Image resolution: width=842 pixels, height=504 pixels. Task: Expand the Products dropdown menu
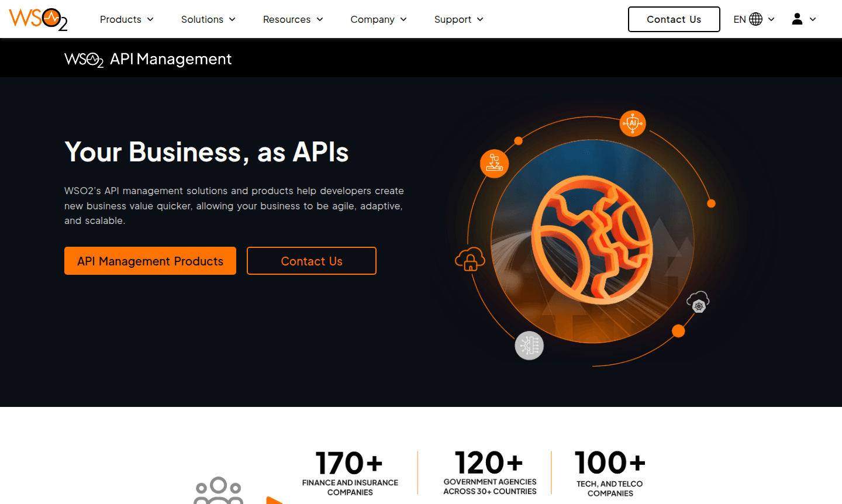pos(126,19)
